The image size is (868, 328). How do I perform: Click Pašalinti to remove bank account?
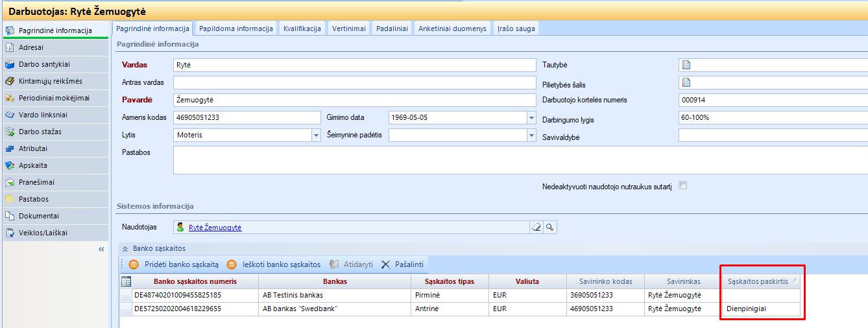(402, 264)
